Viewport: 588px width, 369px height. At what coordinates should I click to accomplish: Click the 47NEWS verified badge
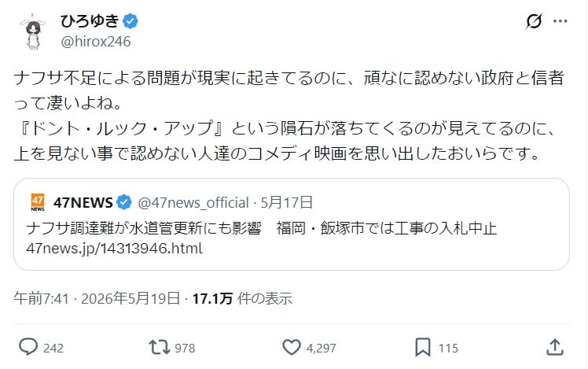click(123, 203)
